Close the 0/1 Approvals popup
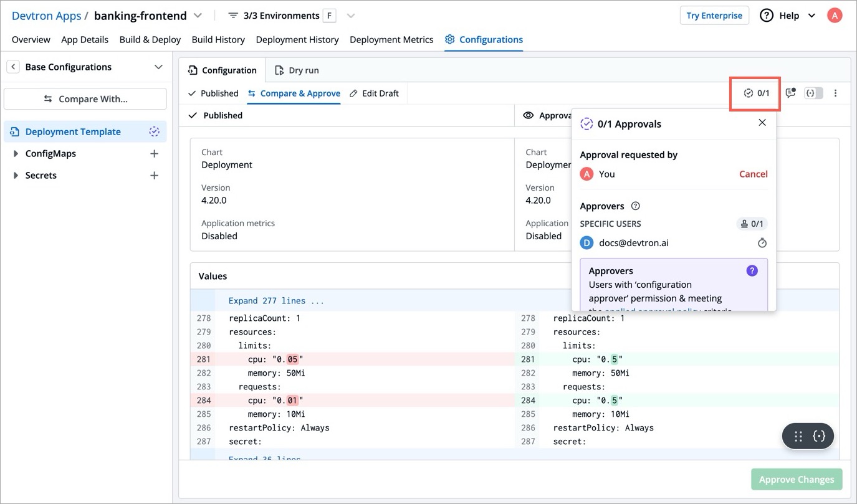The image size is (857, 504). (x=762, y=123)
